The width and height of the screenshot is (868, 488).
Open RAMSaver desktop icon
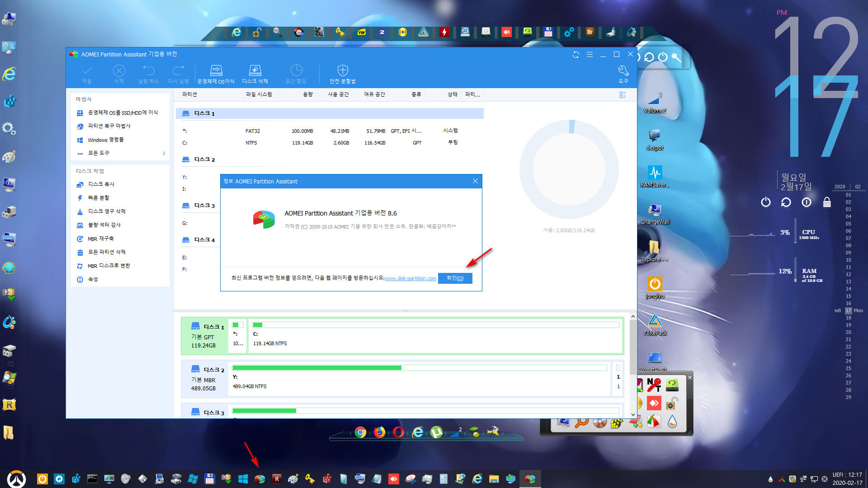pos(655,176)
